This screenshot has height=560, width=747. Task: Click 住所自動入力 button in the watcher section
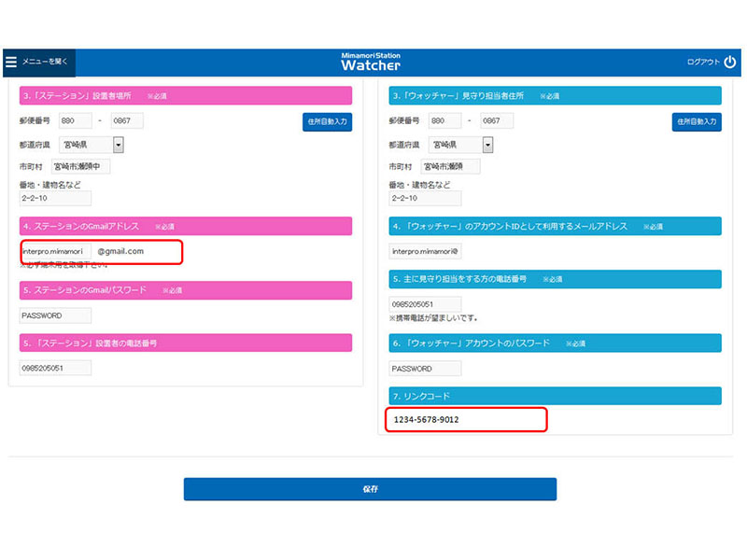(697, 122)
